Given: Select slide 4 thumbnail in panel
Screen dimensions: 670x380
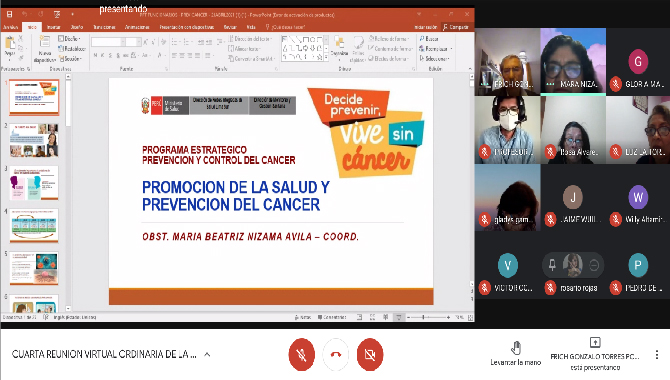Looking at the screenshot, I should click(34, 226).
